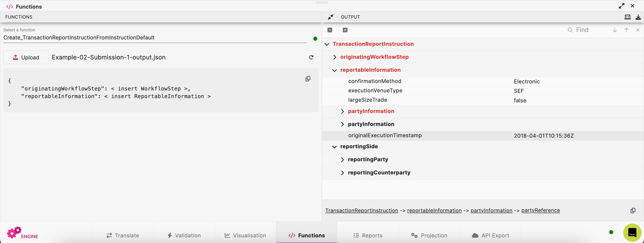Screen dimensions: 644x243
Task: Expand the Functions panel to fullscreen
Action: (621, 6)
